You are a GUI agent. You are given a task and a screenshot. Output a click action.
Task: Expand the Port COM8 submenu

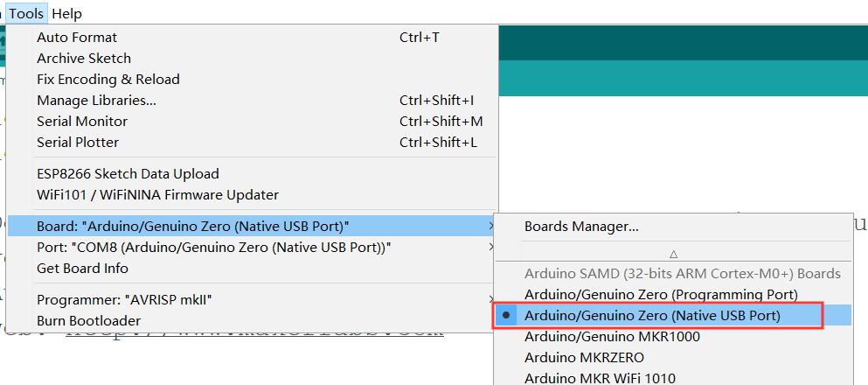point(213,248)
